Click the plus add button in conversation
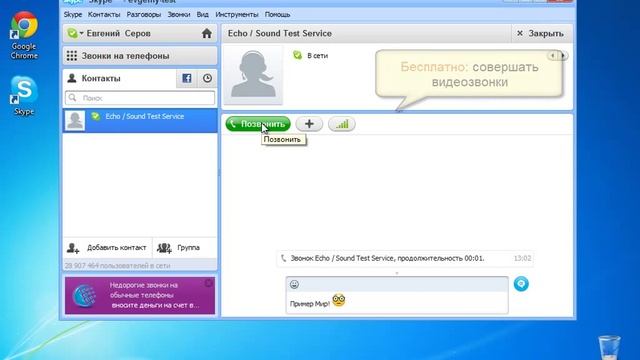 point(309,124)
